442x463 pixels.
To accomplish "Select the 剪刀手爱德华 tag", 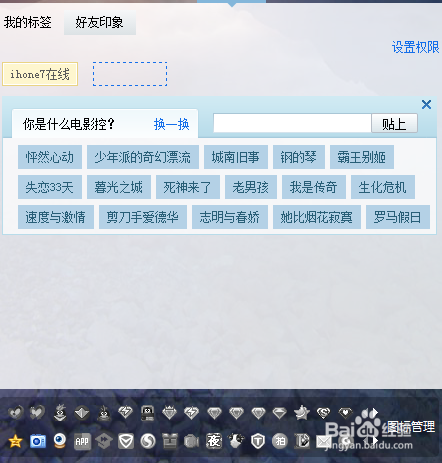I will (x=143, y=217).
